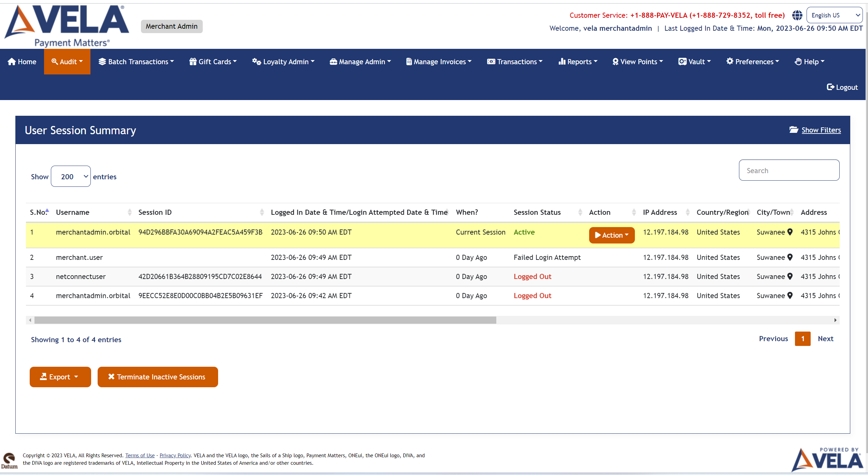Image resolution: width=868 pixels, height=475 pixels.
Task: Click the Active session status
Action: [x=524, y=232]
